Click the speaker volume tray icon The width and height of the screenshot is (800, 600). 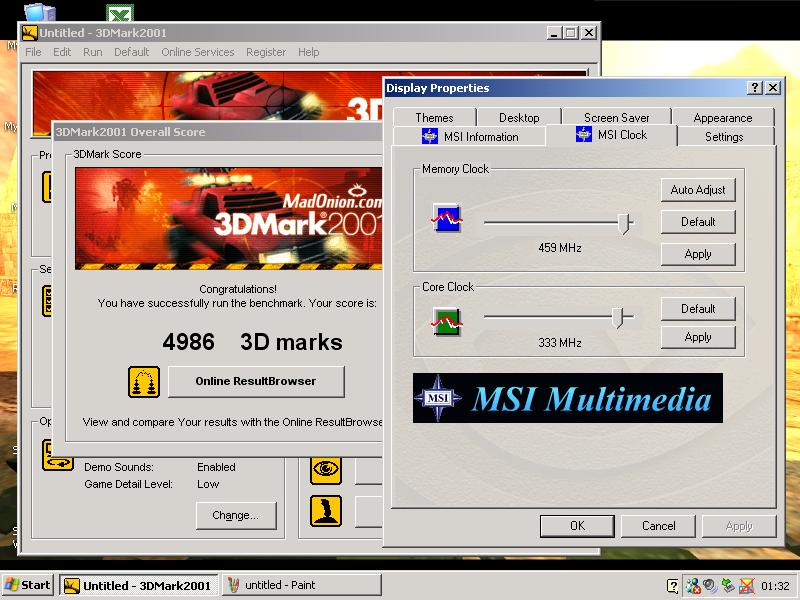click(x=710, y=585)
